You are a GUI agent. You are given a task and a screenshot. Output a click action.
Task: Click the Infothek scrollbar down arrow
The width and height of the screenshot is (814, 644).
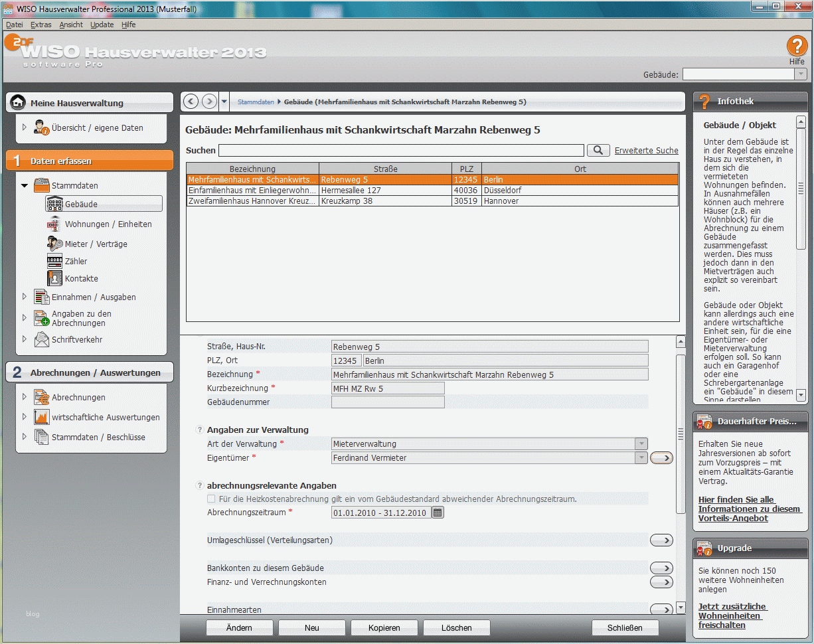(801, 394)
